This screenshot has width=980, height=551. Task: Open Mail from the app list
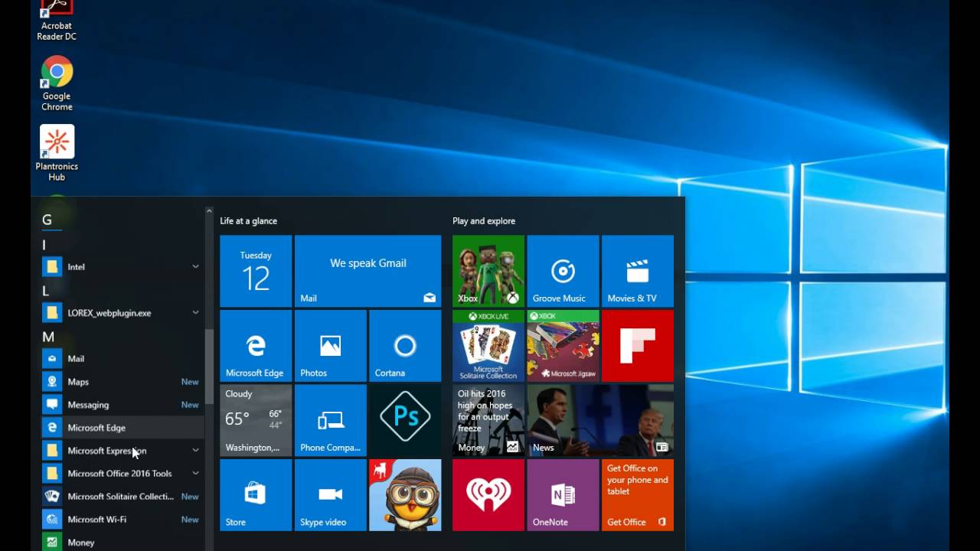point(122,358)
